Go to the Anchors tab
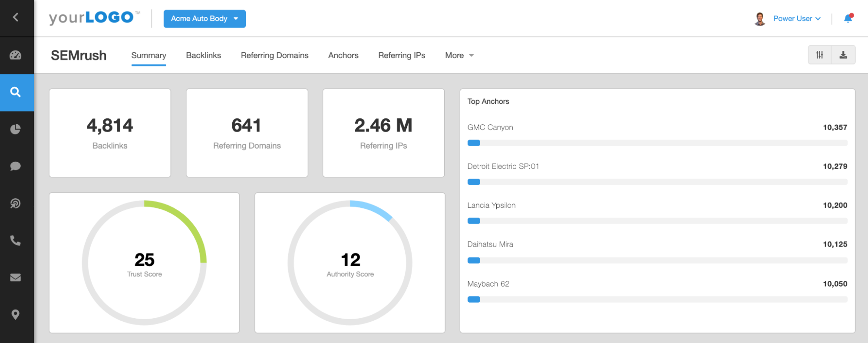868x343 pixels. tap(343, 55)
